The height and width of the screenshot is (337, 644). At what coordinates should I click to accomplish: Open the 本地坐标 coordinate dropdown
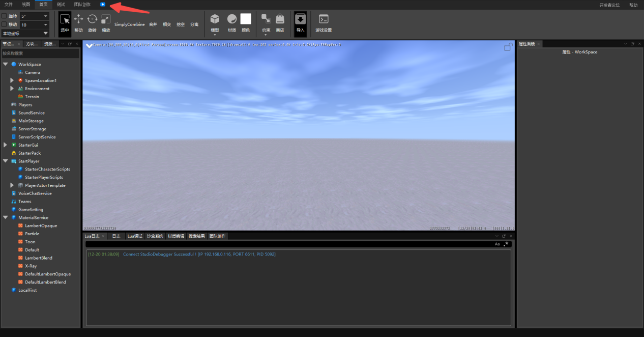click(25, 33)
